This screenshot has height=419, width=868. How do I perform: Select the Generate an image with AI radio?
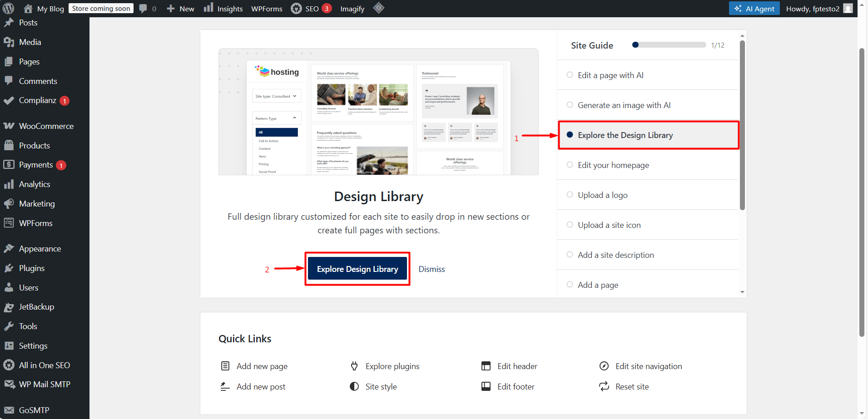[x=570, y=105]
